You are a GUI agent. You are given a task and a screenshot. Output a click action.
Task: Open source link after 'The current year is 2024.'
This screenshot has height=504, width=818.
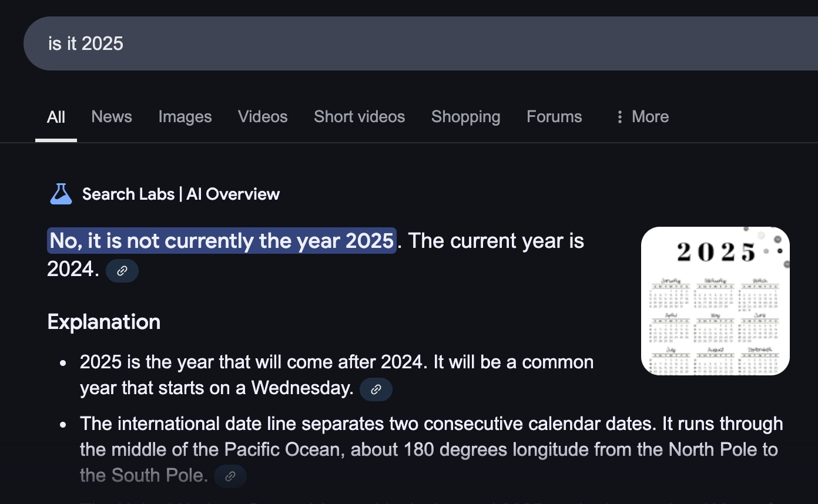tap(122, 271)
